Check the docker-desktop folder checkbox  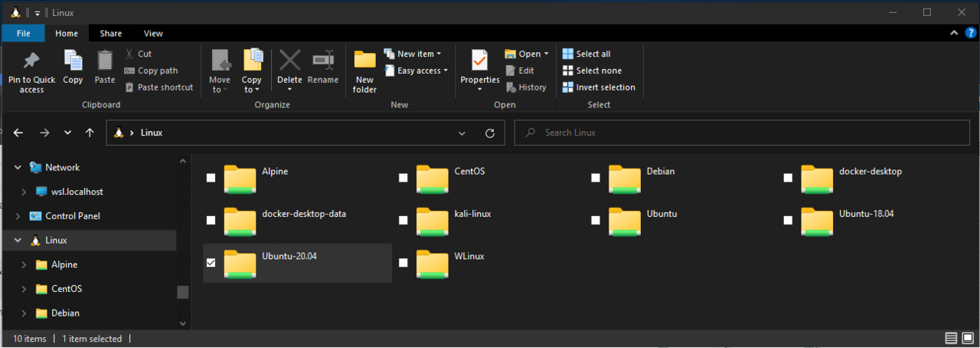787,178
